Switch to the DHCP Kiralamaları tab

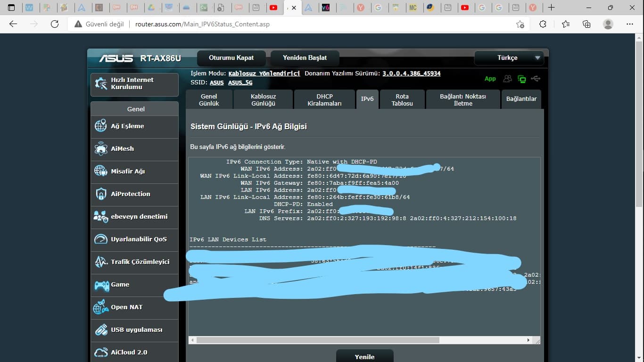(324, 99)
